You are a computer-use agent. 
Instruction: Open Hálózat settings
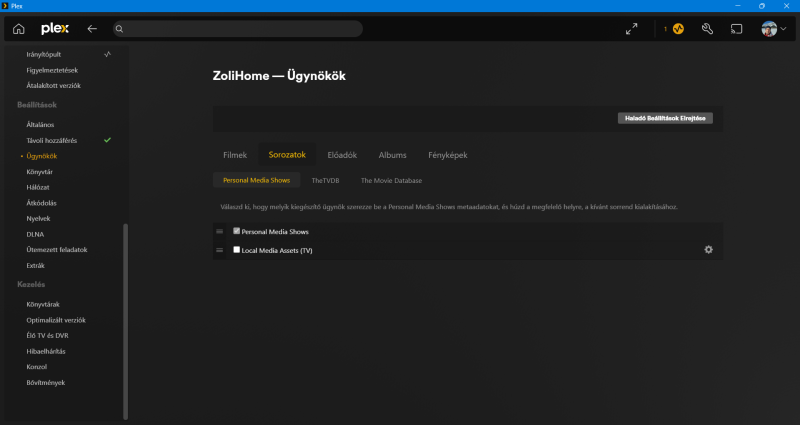tap(38, 187)
